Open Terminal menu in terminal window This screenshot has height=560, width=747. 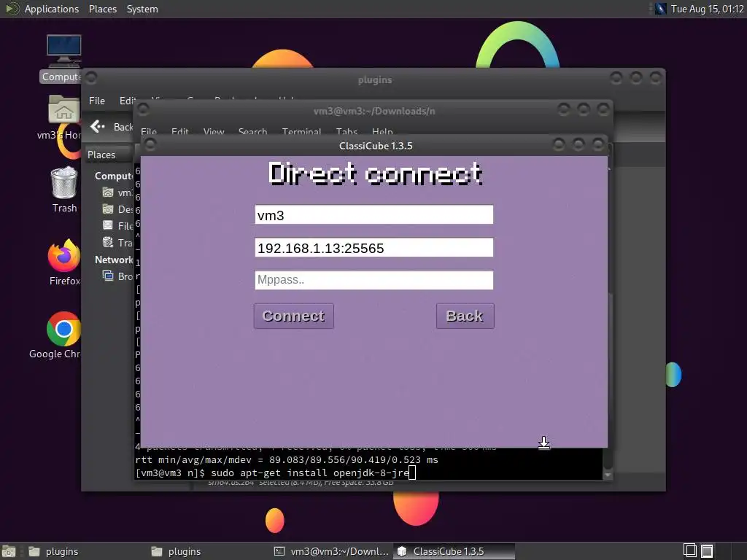coord(301,131)
